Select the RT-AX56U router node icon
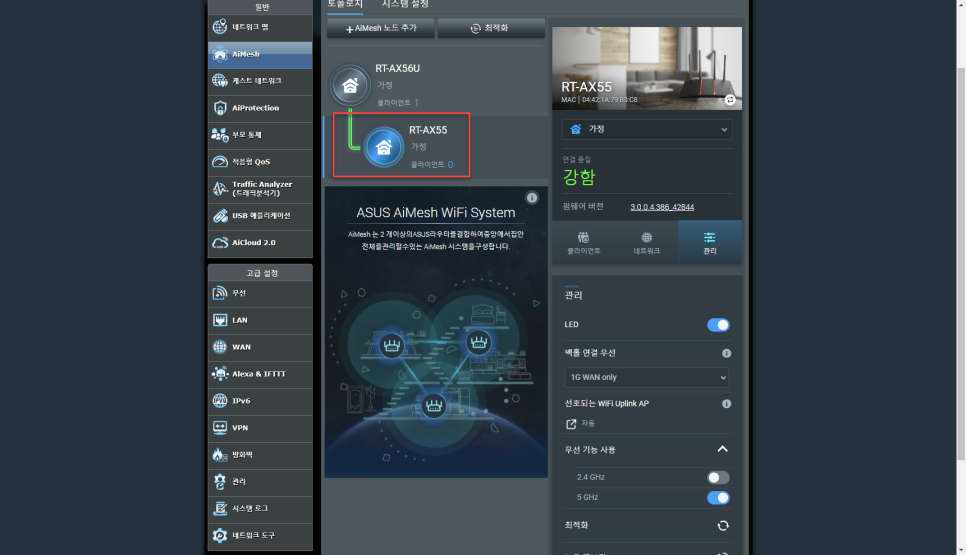This screenshot has width=966, height=555. pos(350,85)
